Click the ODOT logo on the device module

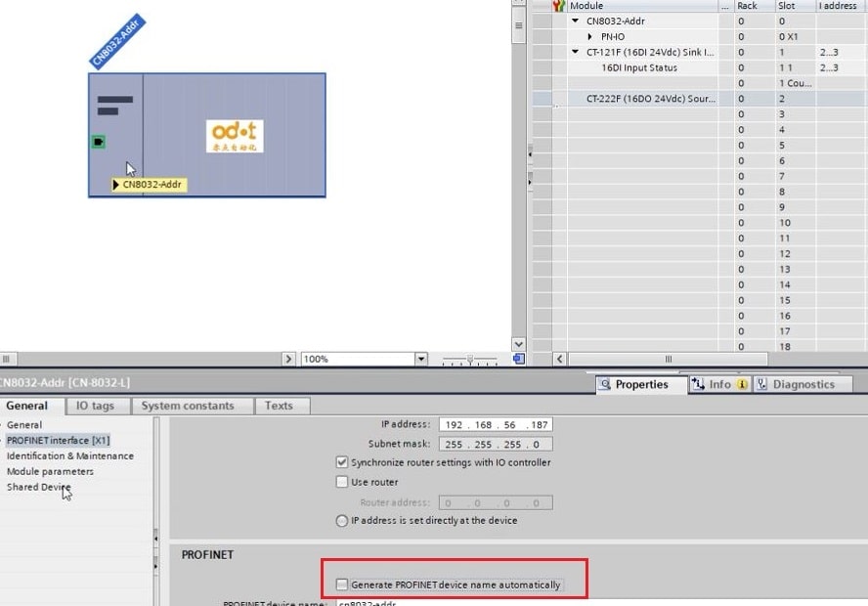(x=235, y=136)
